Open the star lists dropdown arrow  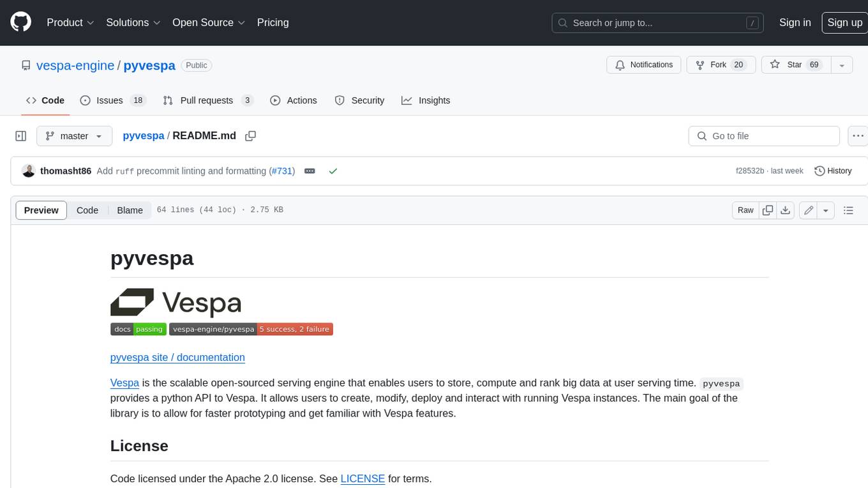tap(842, 65)
